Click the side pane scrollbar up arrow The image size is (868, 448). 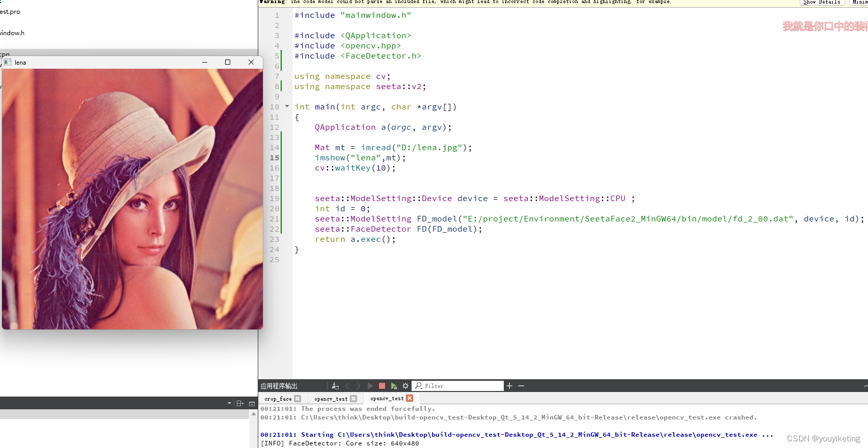pos(254,414)
